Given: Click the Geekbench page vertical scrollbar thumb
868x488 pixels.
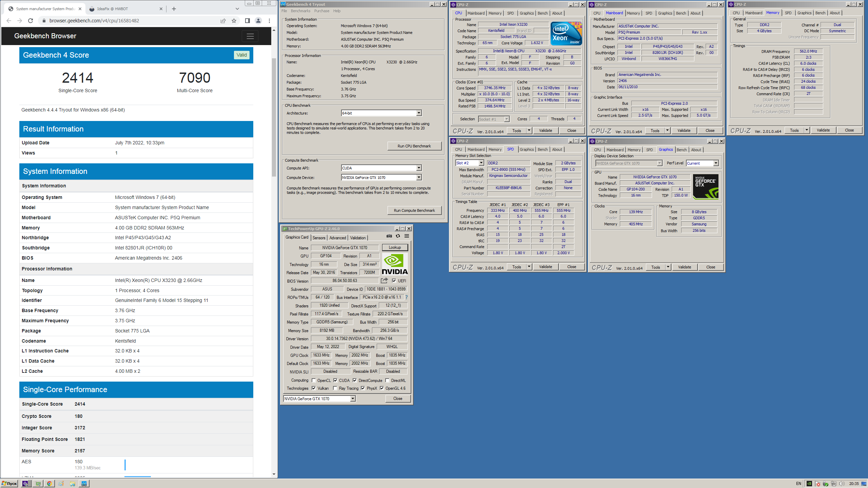Looking at the screenshot, I should pyautogui.click(x=274, y=117).
